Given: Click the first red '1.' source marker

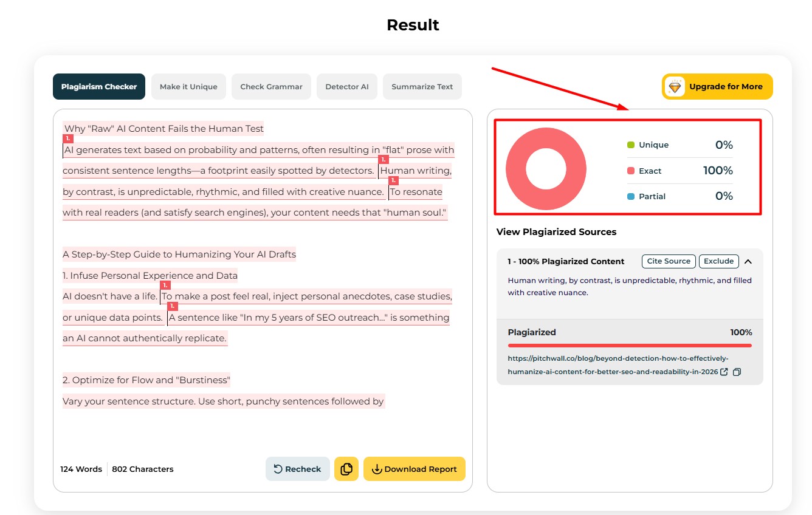Looking at the screenshot, I should click(68, 139).
